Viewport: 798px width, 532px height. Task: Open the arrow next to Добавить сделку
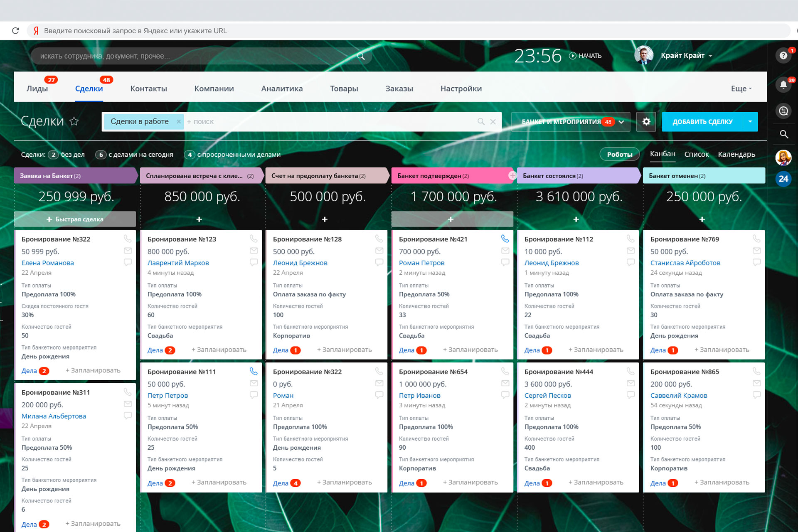(x=750, y=122)
